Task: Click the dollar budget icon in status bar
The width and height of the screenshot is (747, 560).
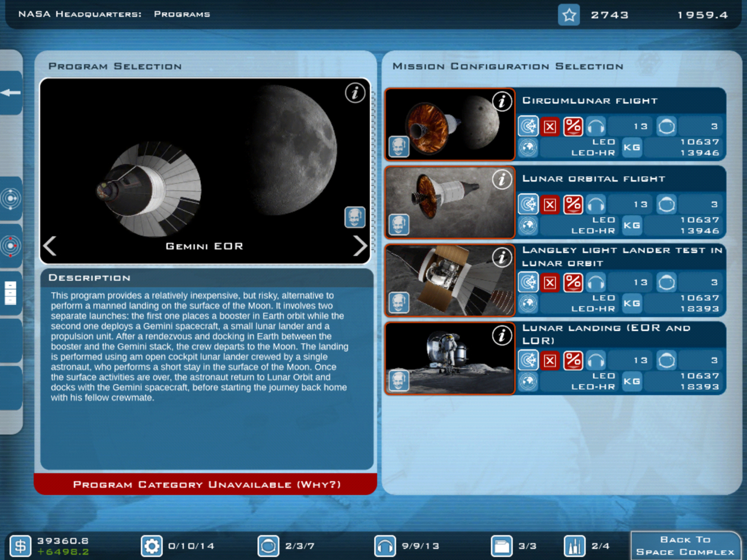Action: [20, 547]
